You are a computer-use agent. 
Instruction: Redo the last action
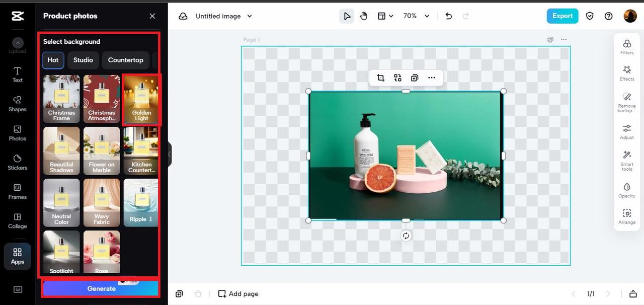[x=466, y=16]
